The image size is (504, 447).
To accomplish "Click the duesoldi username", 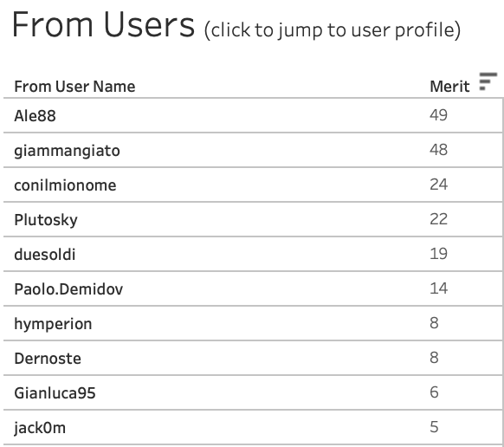I will 45,255.
